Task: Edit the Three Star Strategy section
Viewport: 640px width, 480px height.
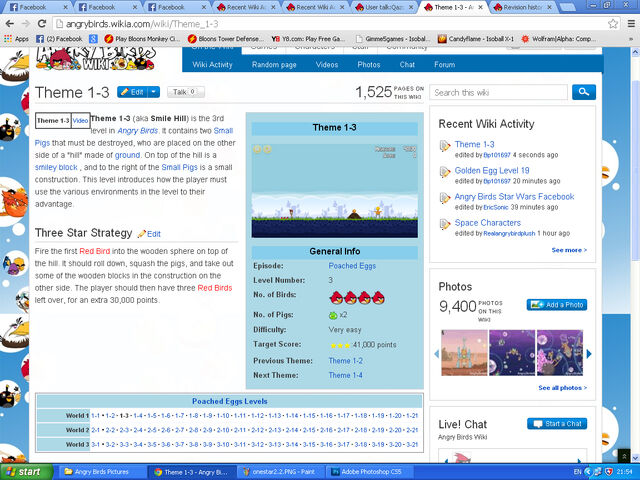Action: [149, 234]
